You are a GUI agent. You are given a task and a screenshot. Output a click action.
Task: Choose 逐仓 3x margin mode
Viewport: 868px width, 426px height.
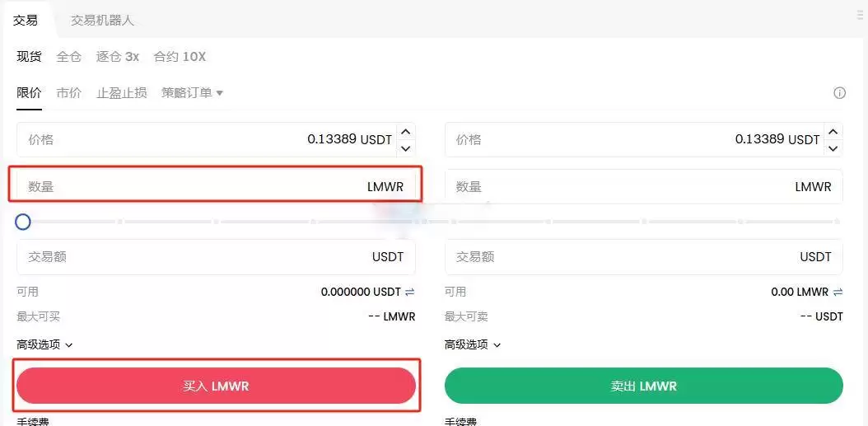118,57
